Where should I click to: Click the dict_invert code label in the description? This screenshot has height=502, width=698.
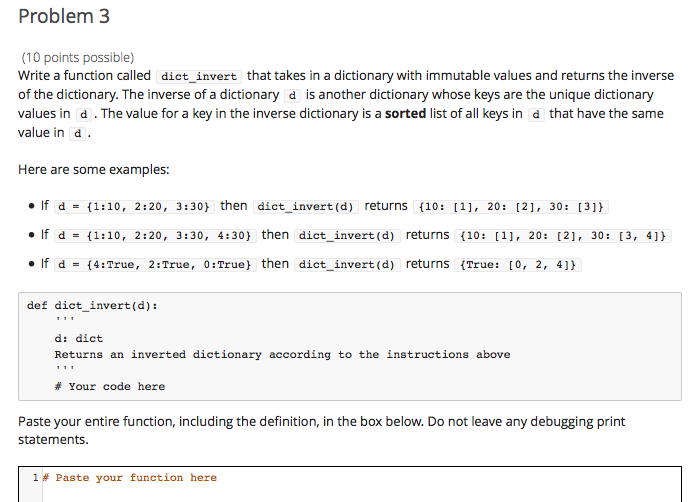(199, 77)
